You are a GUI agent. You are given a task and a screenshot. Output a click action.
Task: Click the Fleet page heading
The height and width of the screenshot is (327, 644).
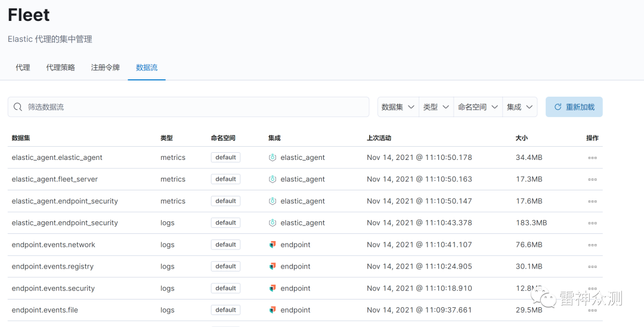[29, 15]
